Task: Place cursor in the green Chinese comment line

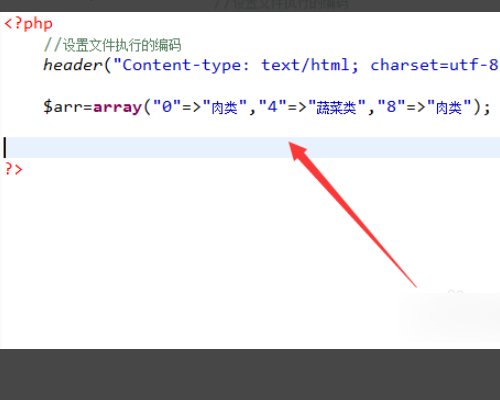Action: [112, 45]
